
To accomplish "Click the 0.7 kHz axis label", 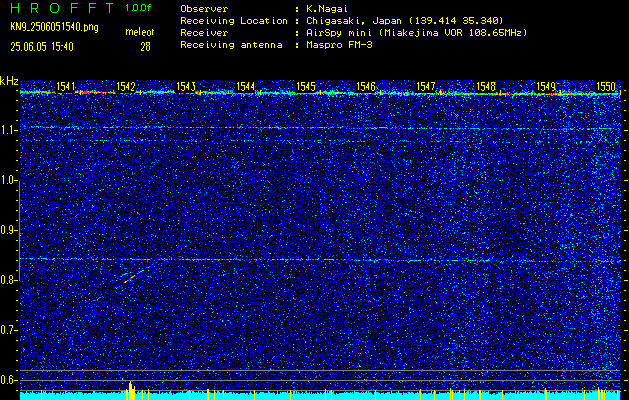I will (x=8, y=330).
